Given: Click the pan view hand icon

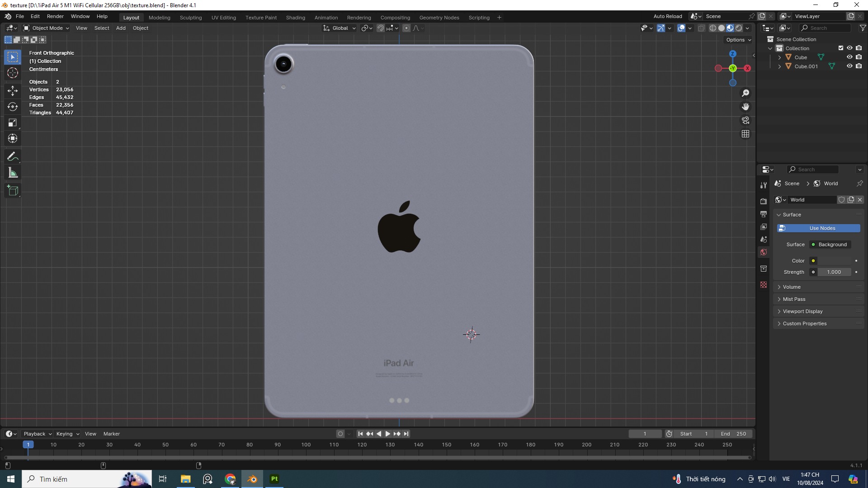Looking at the screenshot, I should point(745,107).
